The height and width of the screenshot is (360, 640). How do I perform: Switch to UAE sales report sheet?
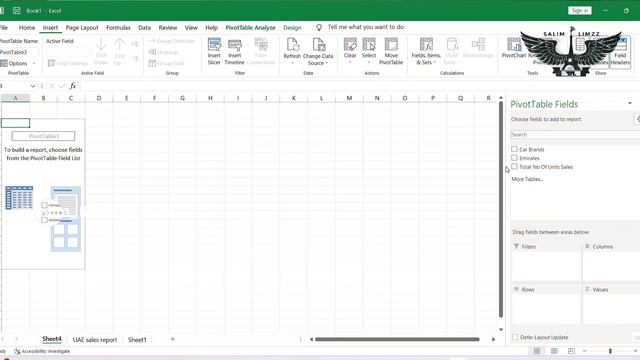(95, 340)
